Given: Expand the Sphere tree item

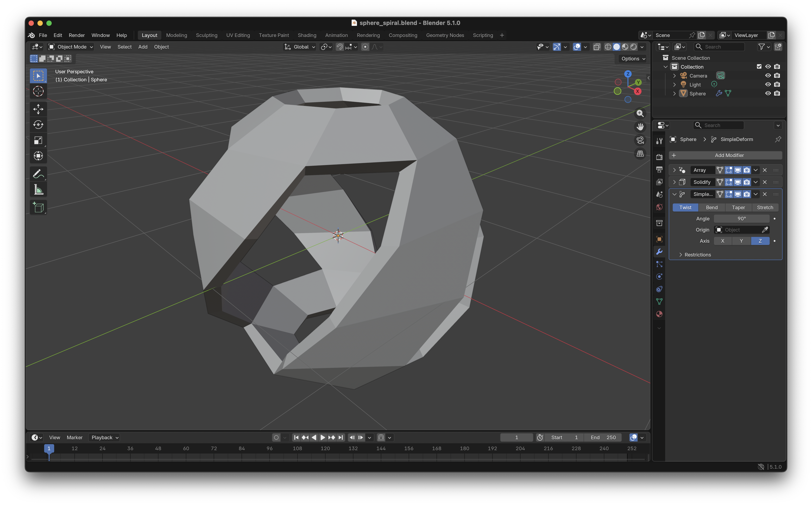Looking at the screenshot, I should point(674,94).
